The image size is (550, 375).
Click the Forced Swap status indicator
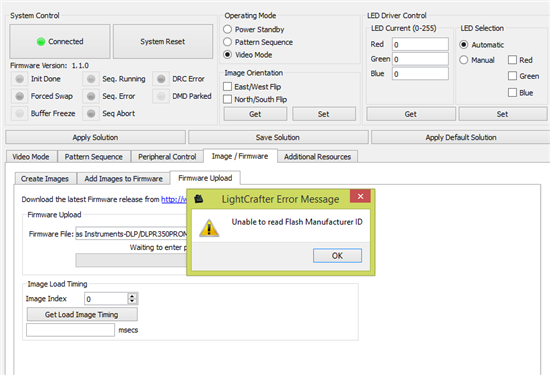20,96
